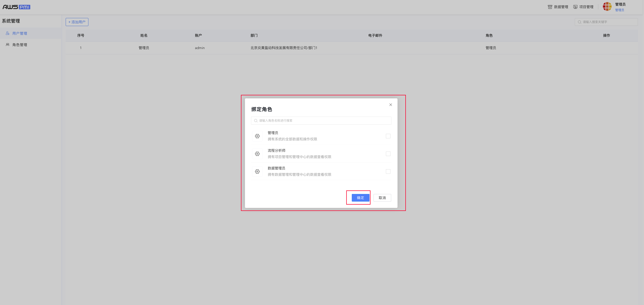The width and height of the screenshot is (644, 305).
Task: Click the 数据管理 icon in header
Action: [x=550, y=7]
